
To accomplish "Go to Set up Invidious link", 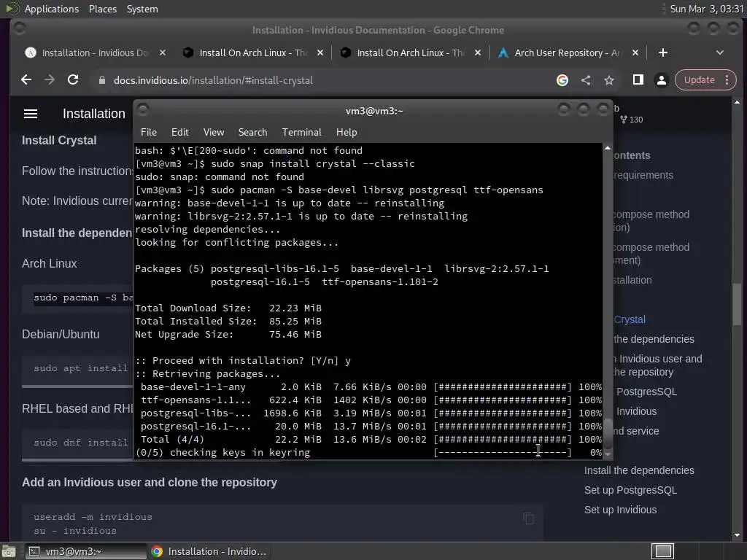I will click(x=620, y=510).
